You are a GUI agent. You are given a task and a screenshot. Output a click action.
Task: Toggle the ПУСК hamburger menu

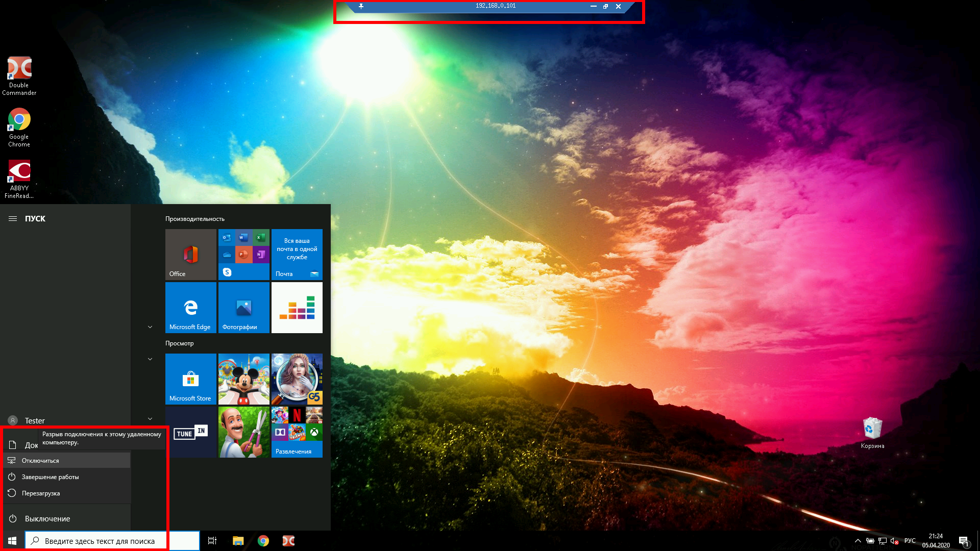pos(13,218)
